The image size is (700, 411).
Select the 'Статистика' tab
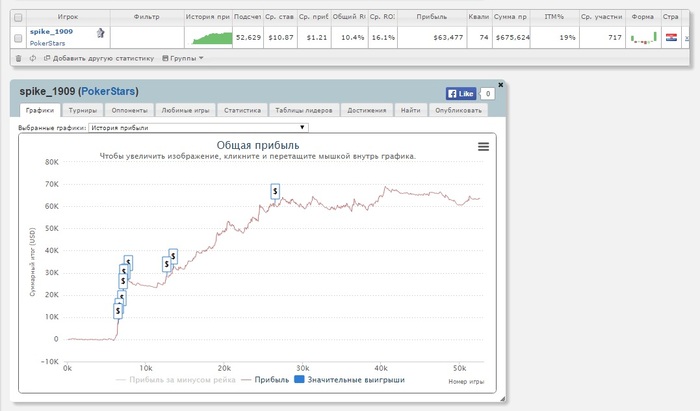pyautogui.click(x=242, y=110)
